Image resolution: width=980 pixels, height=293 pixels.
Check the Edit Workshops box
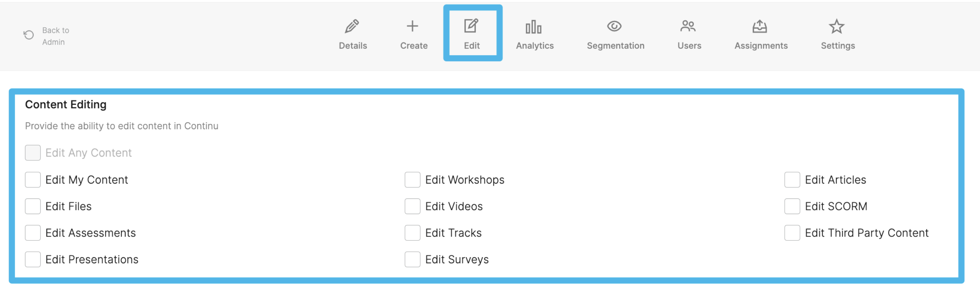pos(412,180)
